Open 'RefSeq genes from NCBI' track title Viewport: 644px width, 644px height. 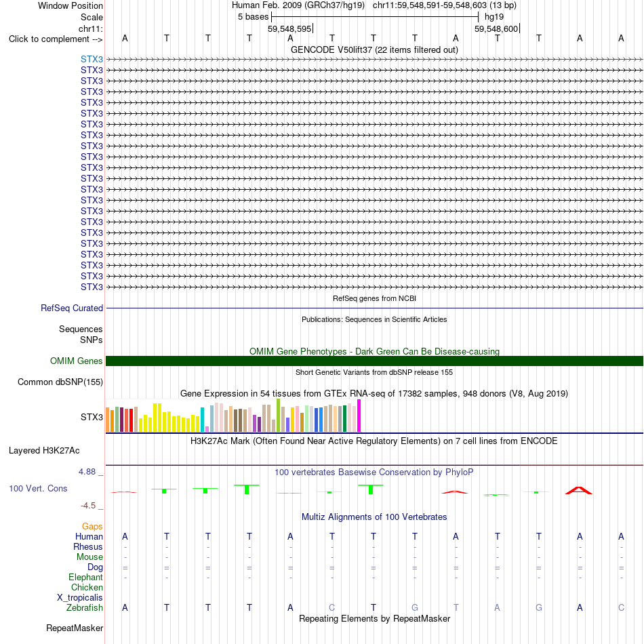pyautogui.click(x=374, y=298)
